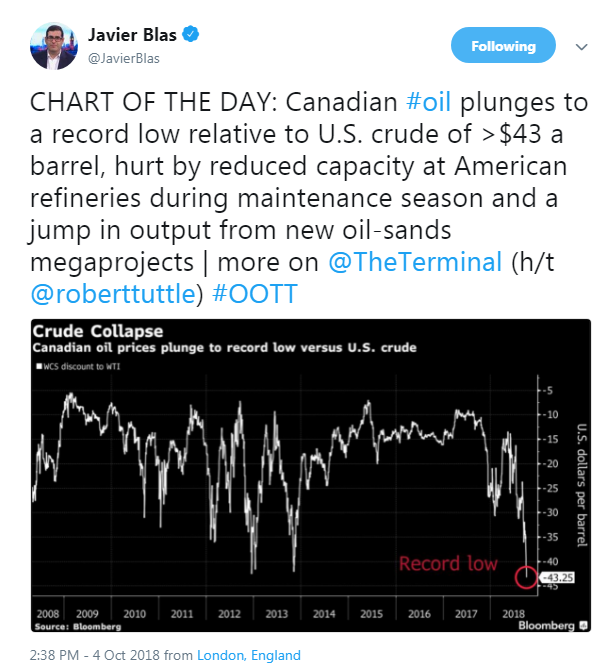Viewport: 613px width, 672px height.
Task: Click the Source: Bloomberg caption
Action: (78, 626)
